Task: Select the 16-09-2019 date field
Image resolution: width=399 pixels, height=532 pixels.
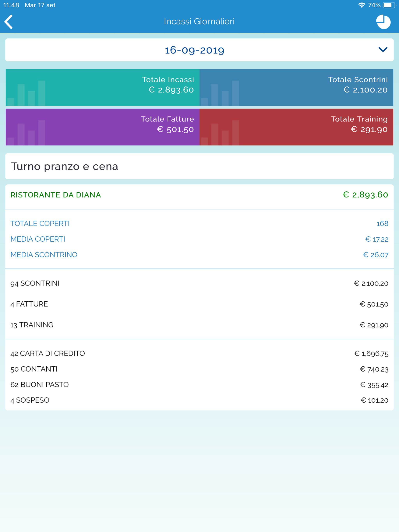Action: 199,50
